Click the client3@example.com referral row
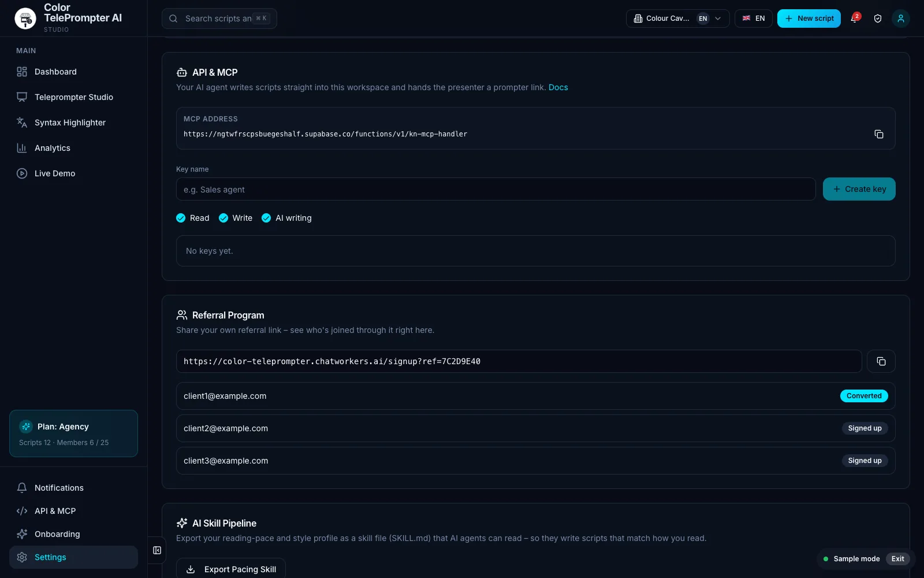The width and height of the screenshot is (924, 578). coord(535,461)
